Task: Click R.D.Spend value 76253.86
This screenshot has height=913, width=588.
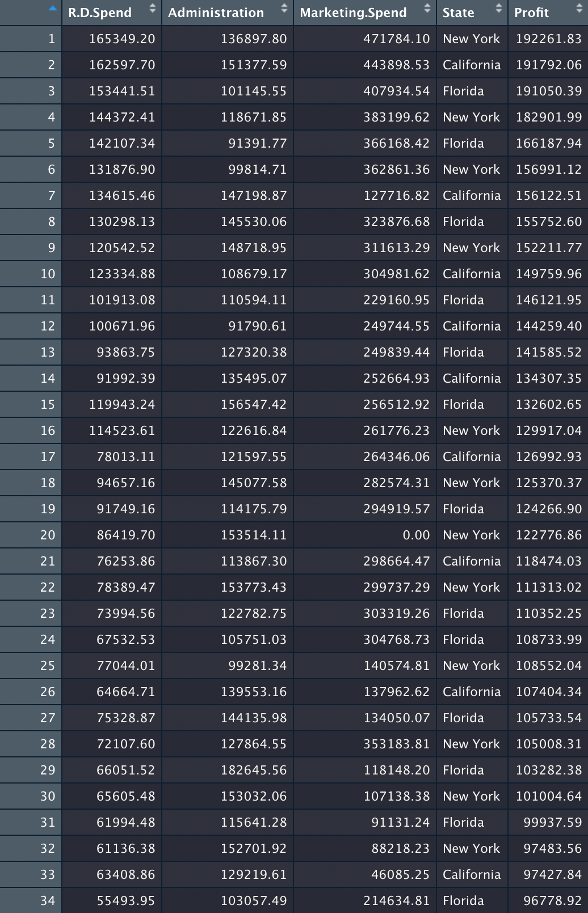Action: (x=126, y=561)
